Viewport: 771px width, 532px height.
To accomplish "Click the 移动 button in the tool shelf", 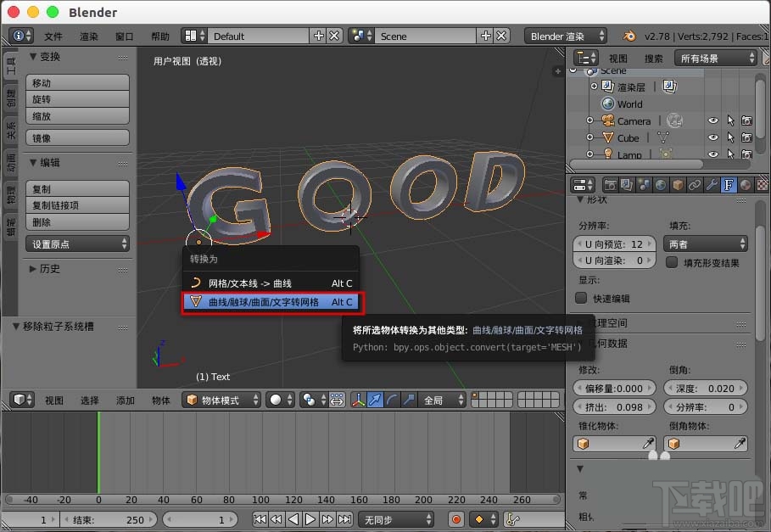I will pyautogui.click(x=77, y=81).
